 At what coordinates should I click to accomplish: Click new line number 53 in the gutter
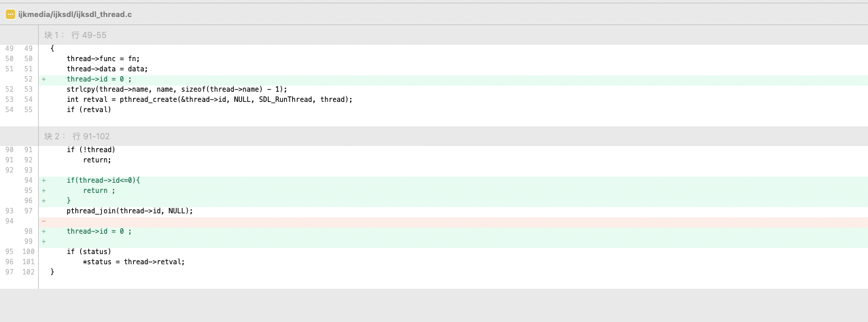tap(28, 89)
